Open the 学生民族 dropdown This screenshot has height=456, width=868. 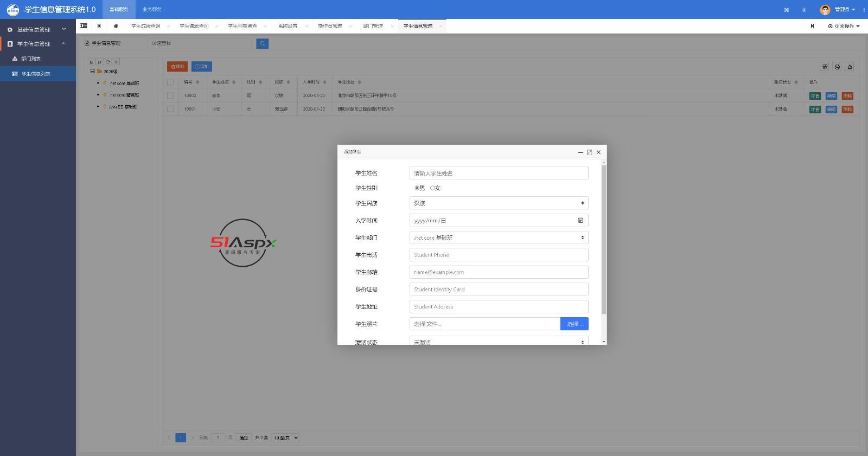(x=499, y=203)
